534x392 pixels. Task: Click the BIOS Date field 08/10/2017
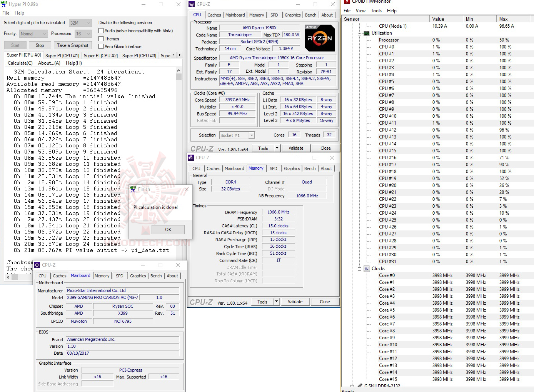(x=123, y=354)
